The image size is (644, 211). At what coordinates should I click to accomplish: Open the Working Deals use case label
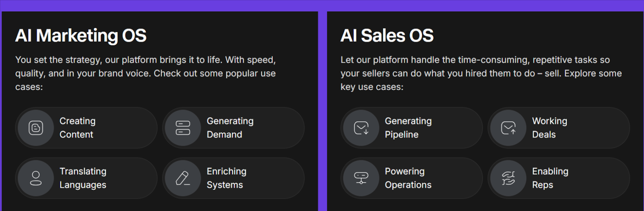pos(550,128)
